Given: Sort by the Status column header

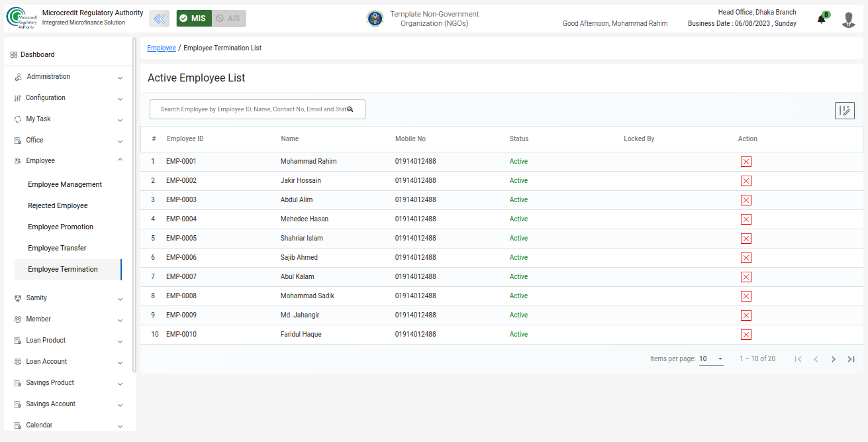Looking at the screenshot, I should pos(519,139).
